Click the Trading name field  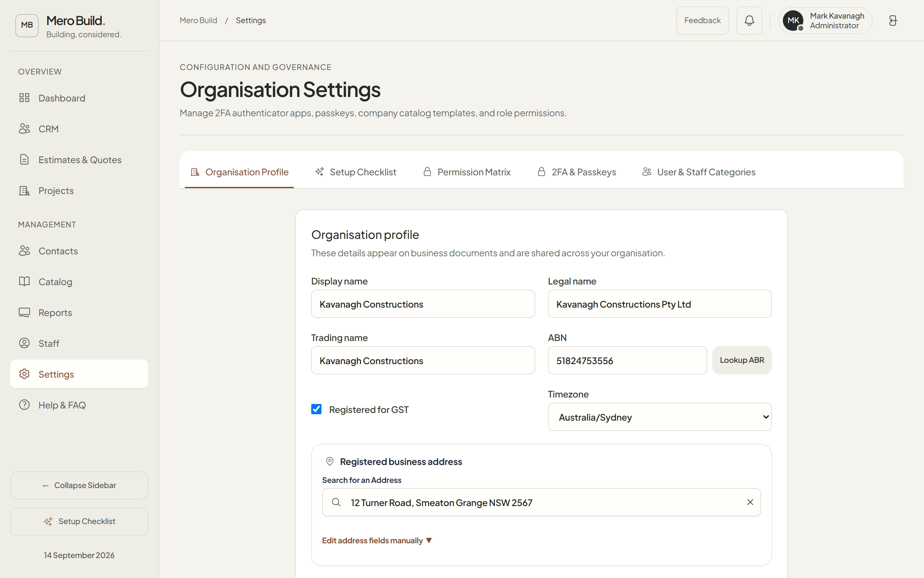tap(423, 360)
